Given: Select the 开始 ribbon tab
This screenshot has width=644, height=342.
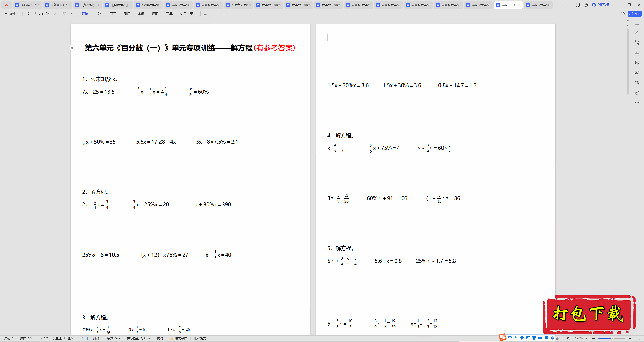Looking at the screenshot, I should (x=85, y=14).
